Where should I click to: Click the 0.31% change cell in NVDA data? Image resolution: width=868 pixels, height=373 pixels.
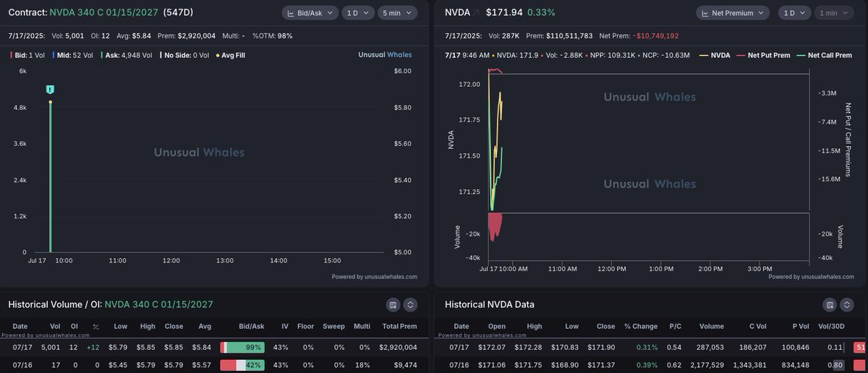[x=647, y=347]
